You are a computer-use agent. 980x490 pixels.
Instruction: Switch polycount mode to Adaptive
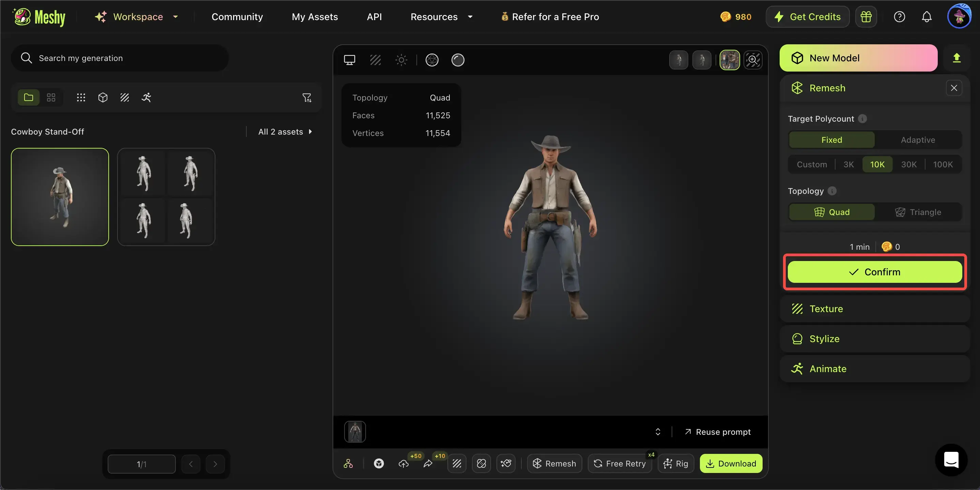tap(918, 140)
